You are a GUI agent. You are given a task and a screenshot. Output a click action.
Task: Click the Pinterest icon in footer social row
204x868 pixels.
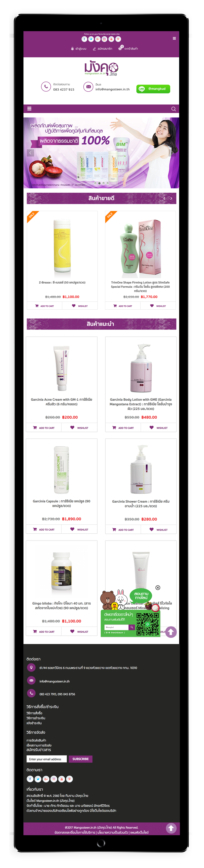pos(69,779)
